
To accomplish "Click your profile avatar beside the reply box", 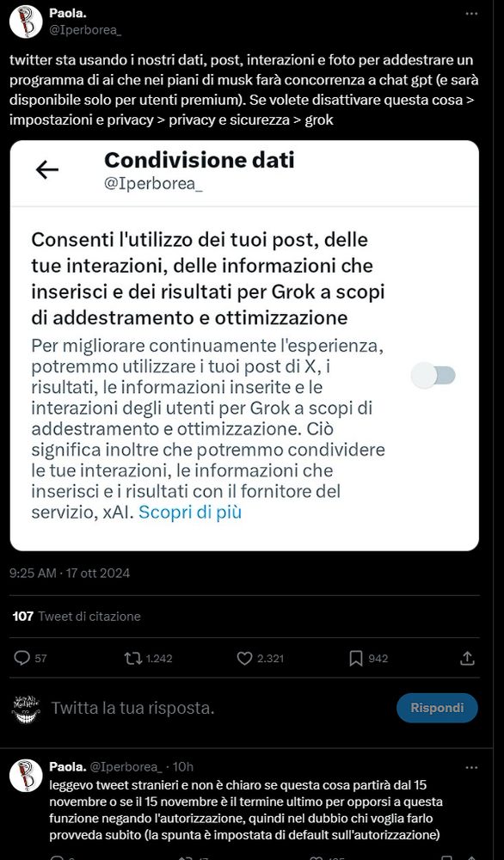I will click(x=26, y=708).
